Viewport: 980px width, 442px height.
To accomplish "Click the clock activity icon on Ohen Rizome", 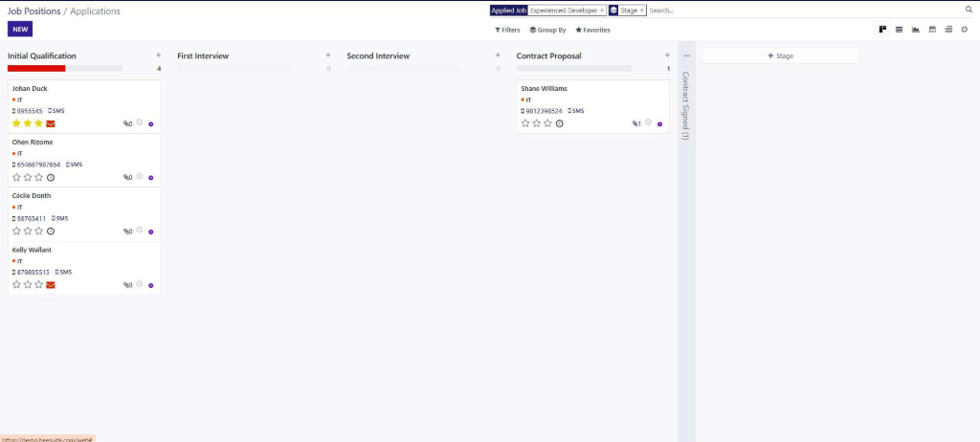I will 51,177.
